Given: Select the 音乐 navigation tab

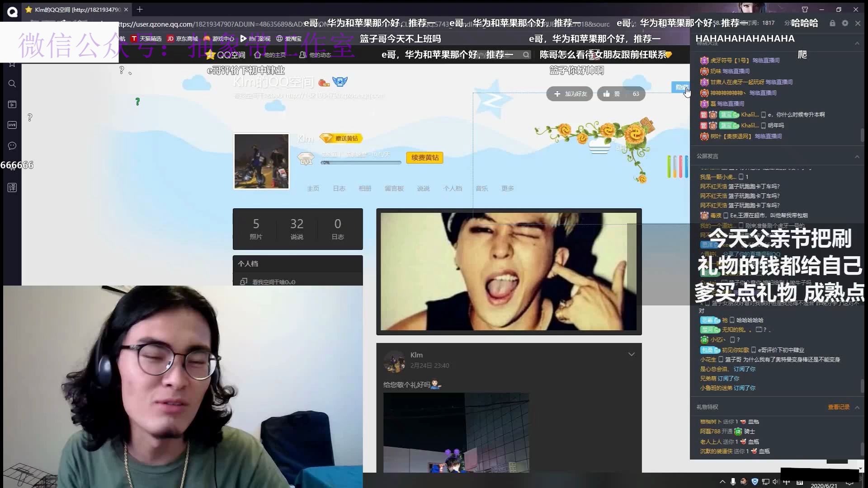Looking at the screenshot, I should 481,188.
